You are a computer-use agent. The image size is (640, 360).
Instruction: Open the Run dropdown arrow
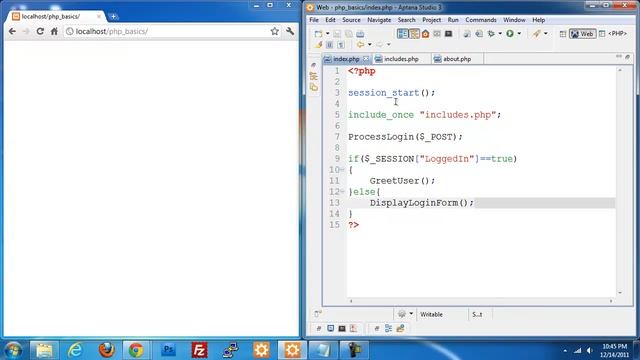pos(519,34)
